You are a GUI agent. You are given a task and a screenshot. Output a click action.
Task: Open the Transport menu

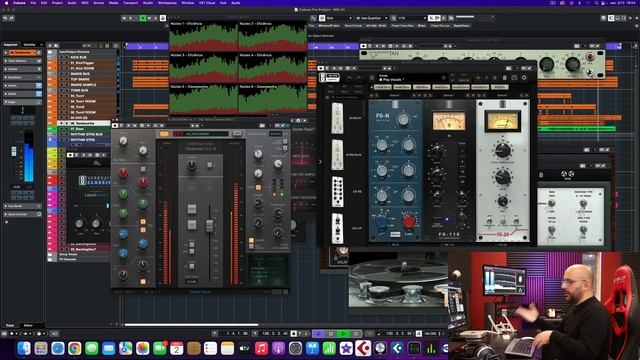130,3
